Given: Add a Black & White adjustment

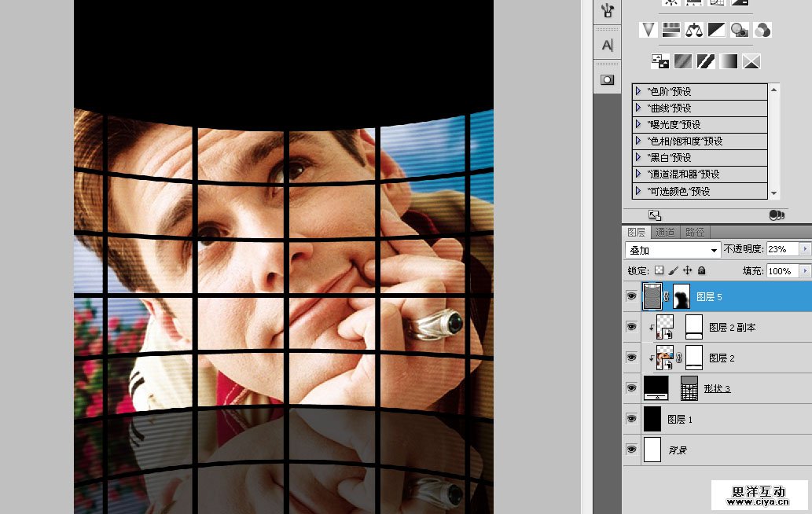Looking at the screenshot, I should point(716,30).
